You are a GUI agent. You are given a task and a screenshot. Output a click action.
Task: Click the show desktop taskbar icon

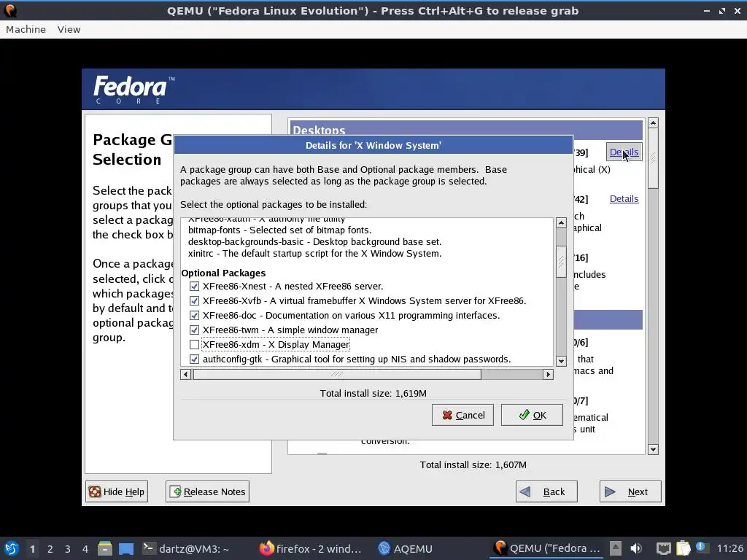click(126, 548)
